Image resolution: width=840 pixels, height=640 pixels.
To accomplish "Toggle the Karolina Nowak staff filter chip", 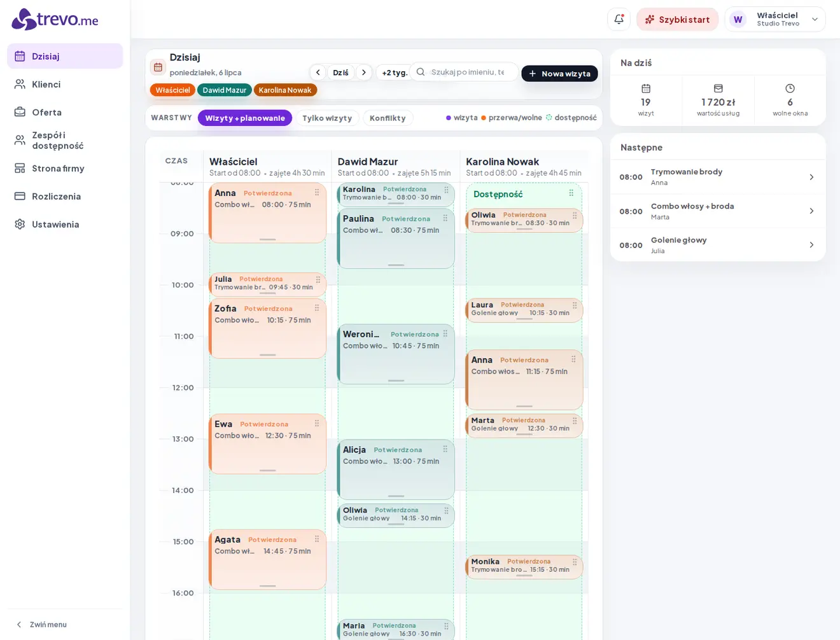I will pyautogui.click(x=285, y=90).
